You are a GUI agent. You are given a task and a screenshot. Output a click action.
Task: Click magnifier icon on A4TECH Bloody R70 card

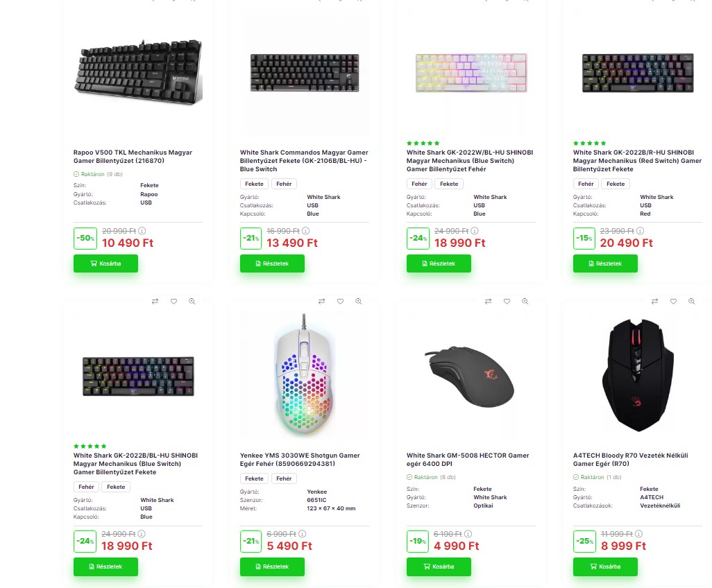click(692, 301)
